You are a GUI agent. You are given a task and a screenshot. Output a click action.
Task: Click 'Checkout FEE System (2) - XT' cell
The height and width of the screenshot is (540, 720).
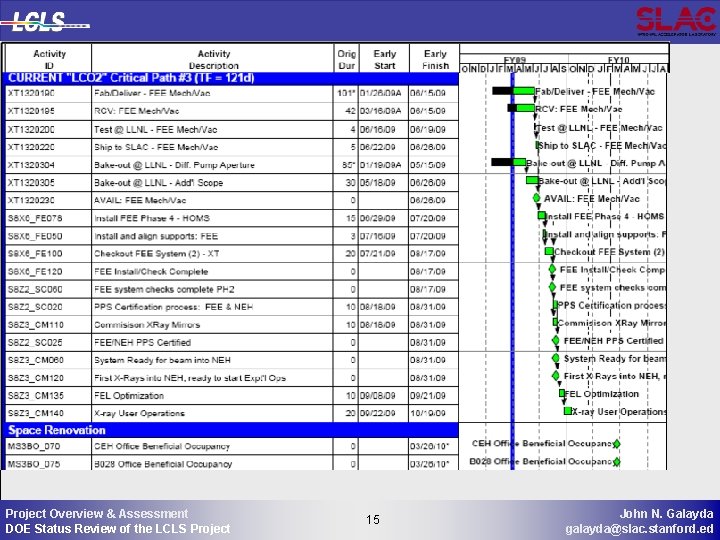[213, 253]
